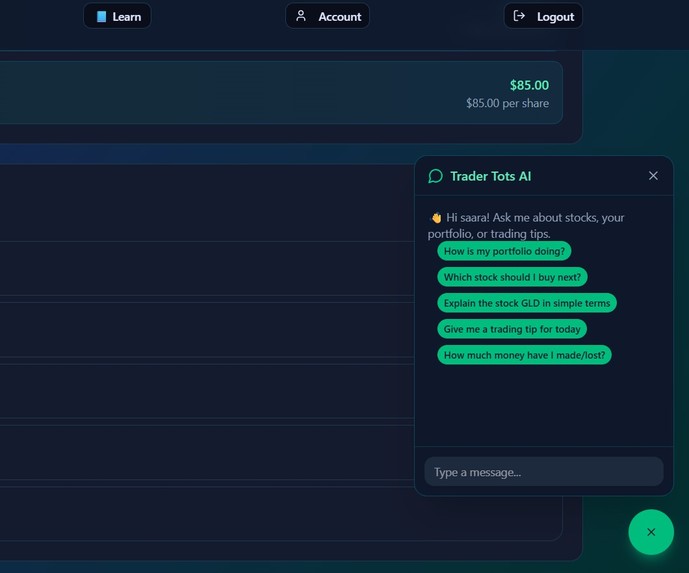Click the $85.00 price value
Viewport: 689px width, 573px height.
[529, 85]
